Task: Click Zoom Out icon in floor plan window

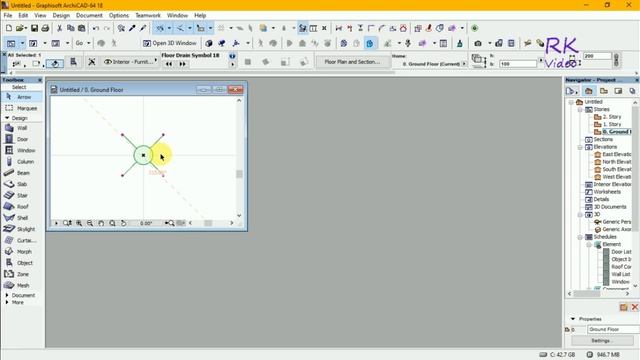Action: coord(90,223)
